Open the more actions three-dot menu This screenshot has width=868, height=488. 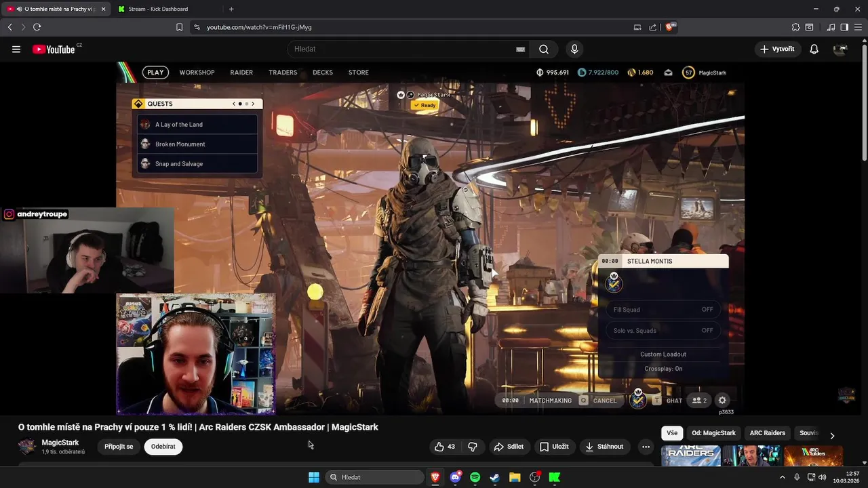pos(646,447)
